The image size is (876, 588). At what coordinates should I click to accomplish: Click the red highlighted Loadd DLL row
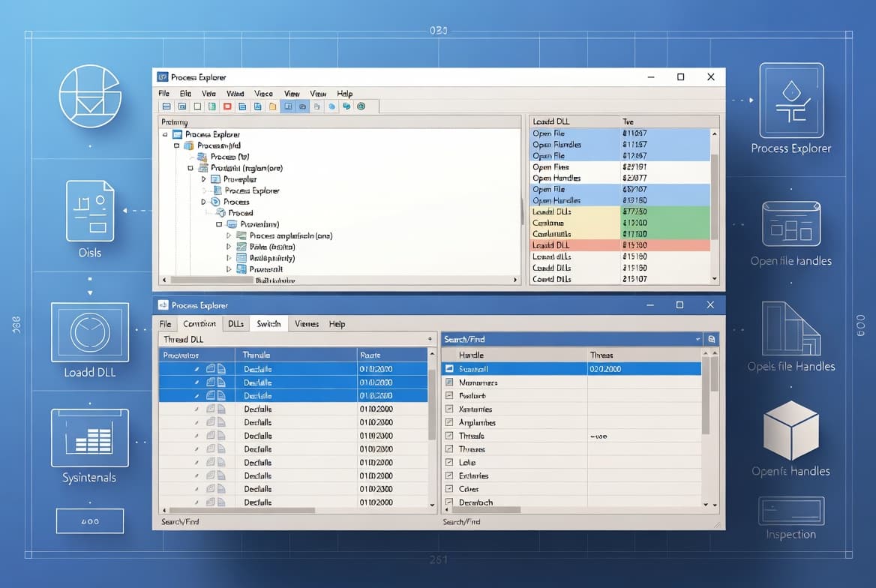pyautogui.click(x=620, y=245)
